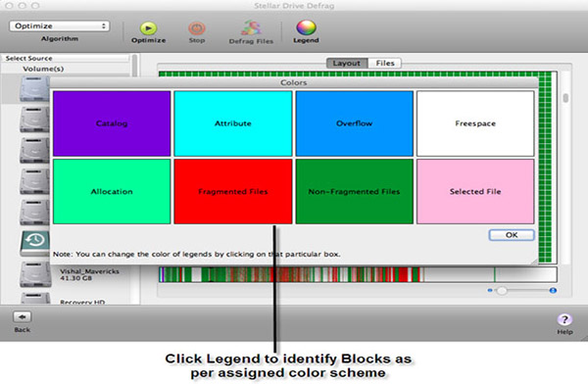This screenshot has height=384, width=588.
Task: Click the large zoom-in icon beside slider
Action: pos(553,290)
